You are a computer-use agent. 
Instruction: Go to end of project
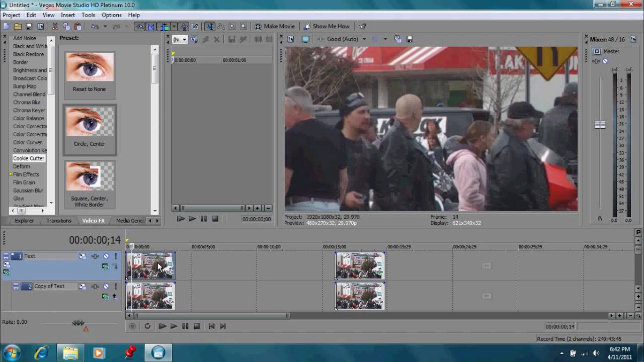(223, 326)
